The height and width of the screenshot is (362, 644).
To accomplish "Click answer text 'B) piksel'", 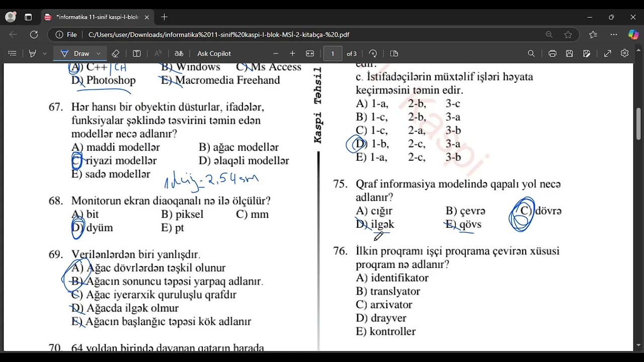I will tap(182, 214).
